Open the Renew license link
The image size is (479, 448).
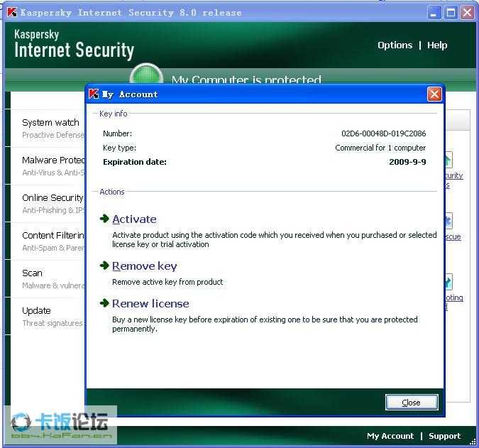coord(150,303)
